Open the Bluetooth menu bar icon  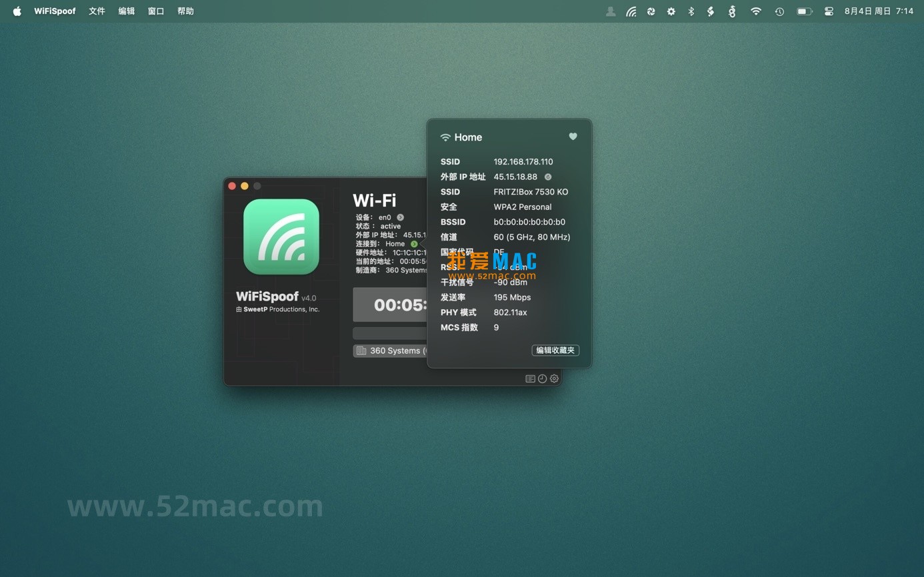691,11
